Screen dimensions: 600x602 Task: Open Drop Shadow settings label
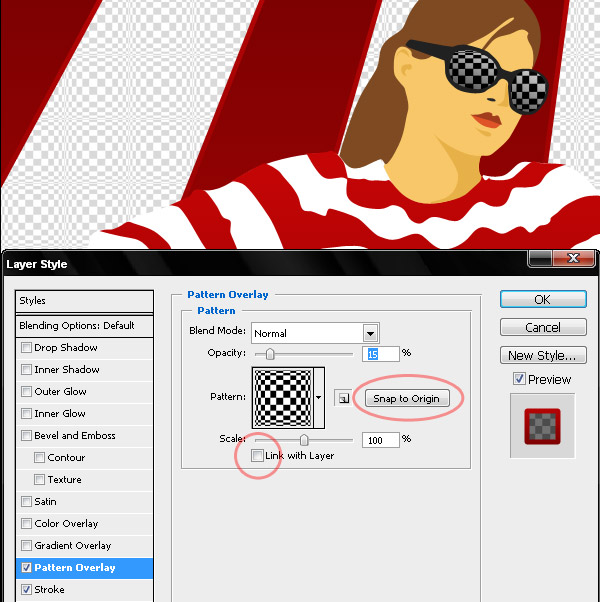[66, 347]
